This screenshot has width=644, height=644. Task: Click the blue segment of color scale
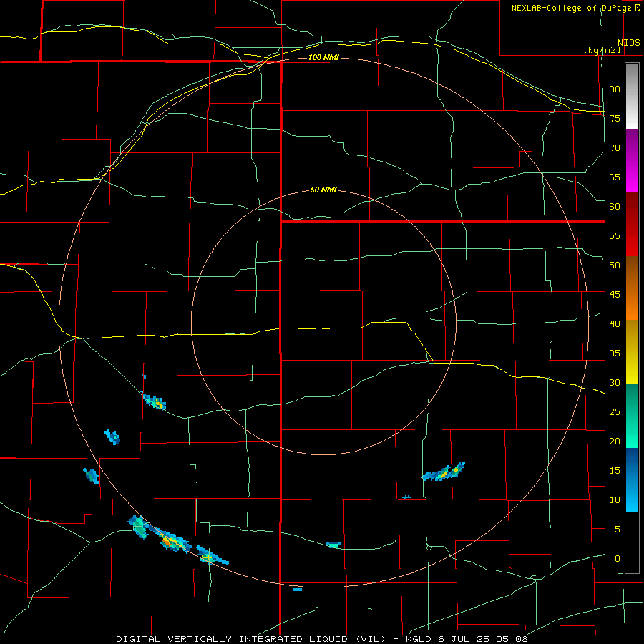point(632,479)
